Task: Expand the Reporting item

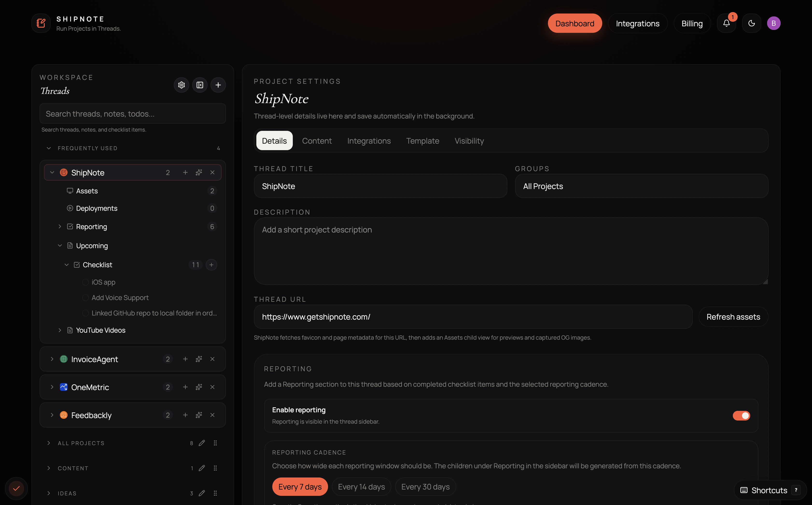Action: click(x=60, y=226)
